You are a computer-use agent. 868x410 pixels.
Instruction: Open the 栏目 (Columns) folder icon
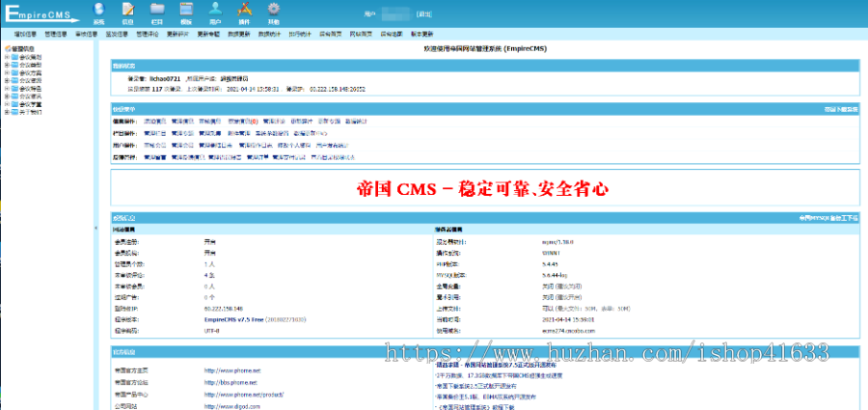tap(157, 10)
